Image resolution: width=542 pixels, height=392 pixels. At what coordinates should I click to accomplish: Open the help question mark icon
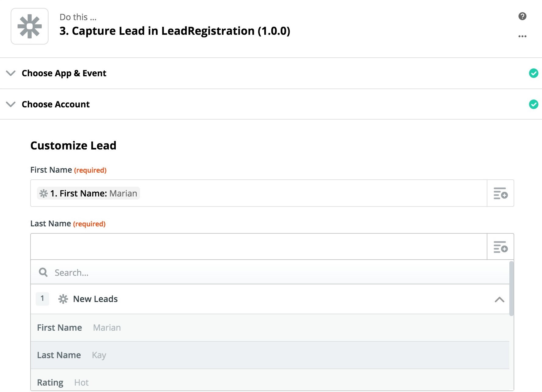522,16
